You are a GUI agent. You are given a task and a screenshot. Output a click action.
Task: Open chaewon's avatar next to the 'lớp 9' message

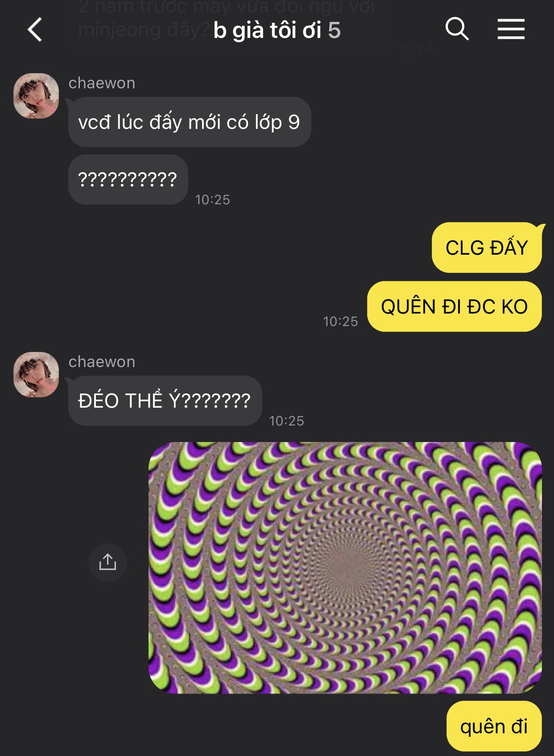pyautogui.click(x=36, y=96)
